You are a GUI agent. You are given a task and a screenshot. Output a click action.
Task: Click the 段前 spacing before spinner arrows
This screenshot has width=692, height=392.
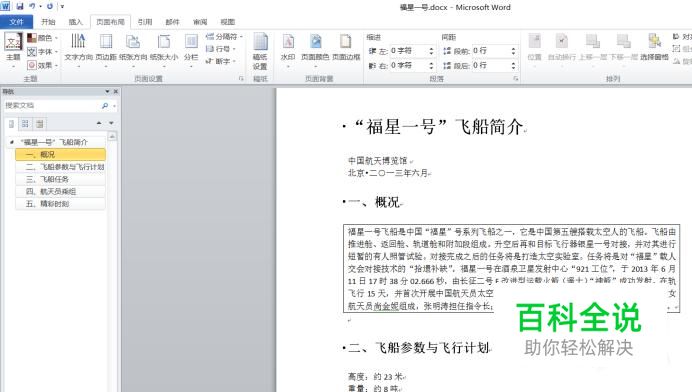click(x=513, y=51)
